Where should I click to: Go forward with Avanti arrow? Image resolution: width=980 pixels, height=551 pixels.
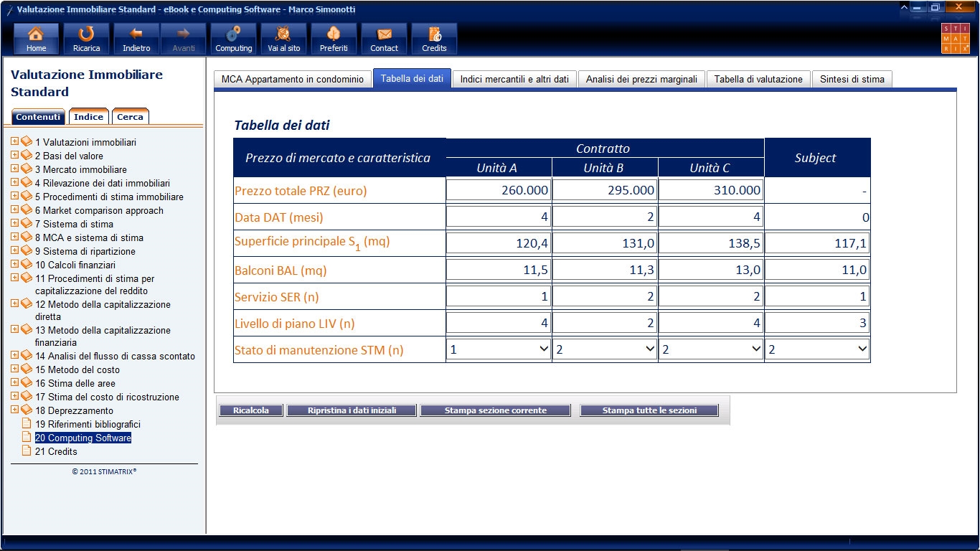pos(184,39)
